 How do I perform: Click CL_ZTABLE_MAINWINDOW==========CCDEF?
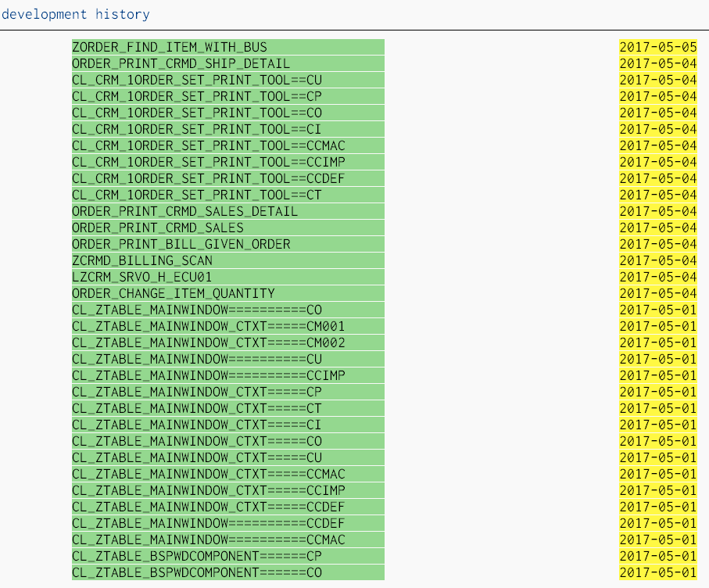[228, 523]
